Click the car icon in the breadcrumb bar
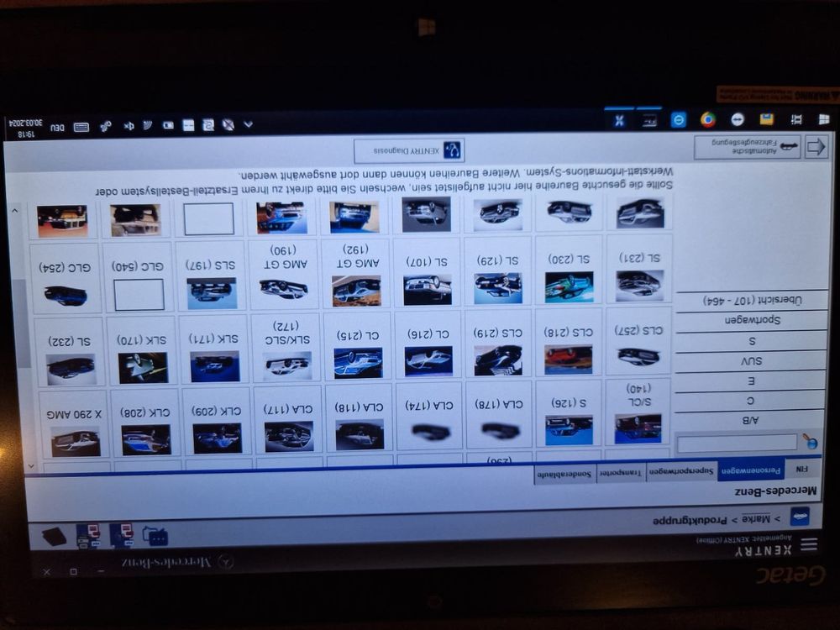This screenshot has width=840, height=630. (x=800, y=517)
